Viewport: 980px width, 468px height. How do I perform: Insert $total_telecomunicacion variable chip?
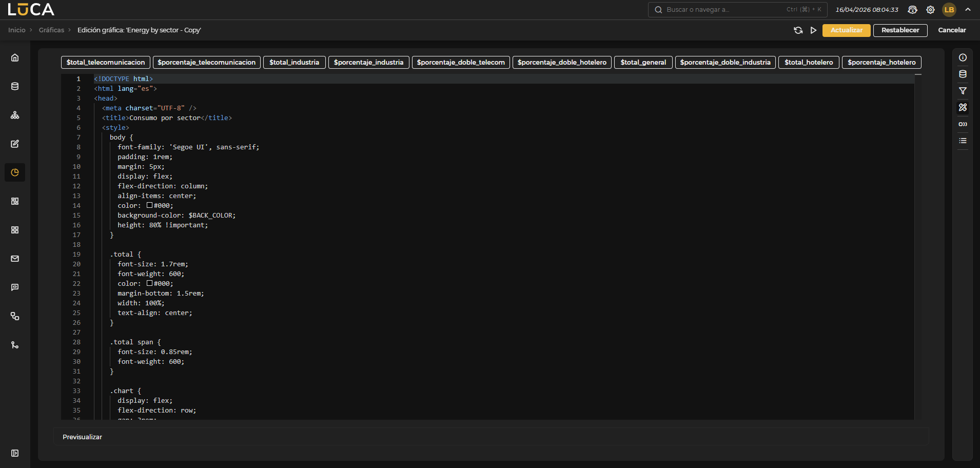(106, 62)
